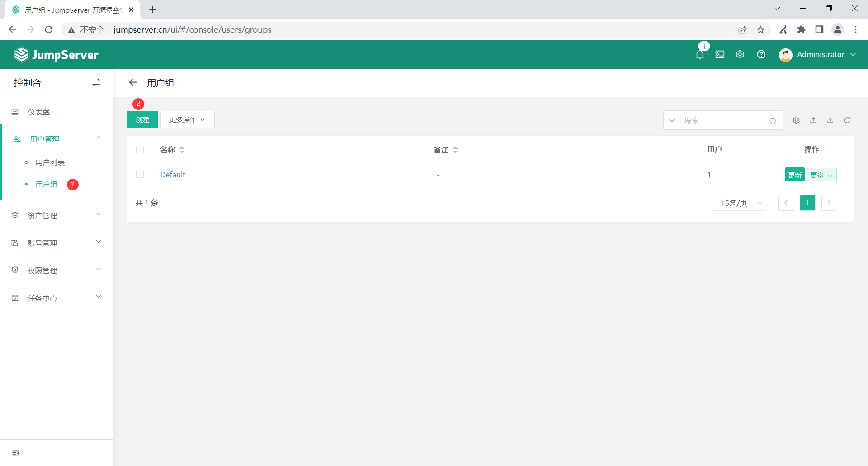Viewport: 868px width, 466px height.
Task: Go to previous page of results
Action: click(786, 203)
